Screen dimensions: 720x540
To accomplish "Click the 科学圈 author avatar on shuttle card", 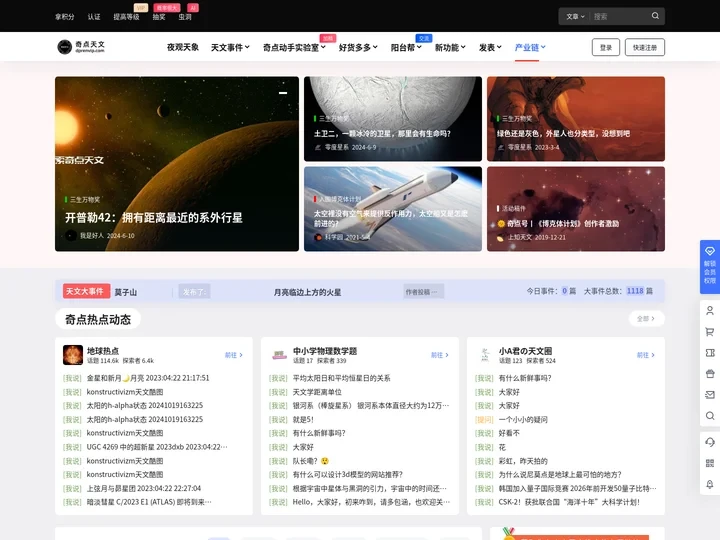I will click(x=318, y=237).
